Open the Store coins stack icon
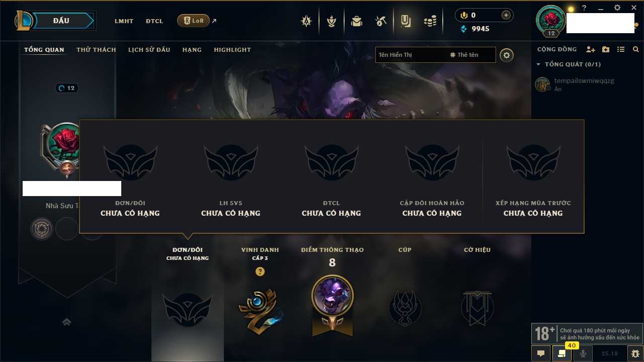The width and height of the screenshot is (644, 362). click(430, 21)
